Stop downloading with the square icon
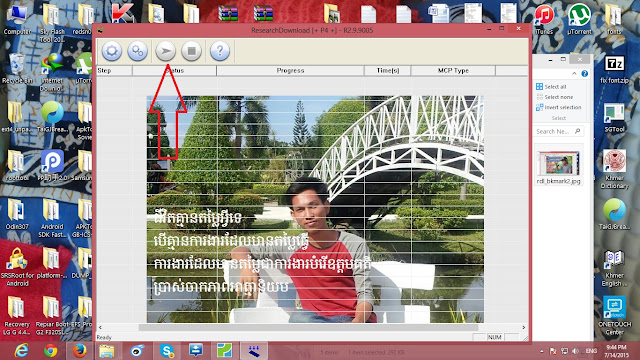This screenshot has height=360, width=640. (191, 51)
